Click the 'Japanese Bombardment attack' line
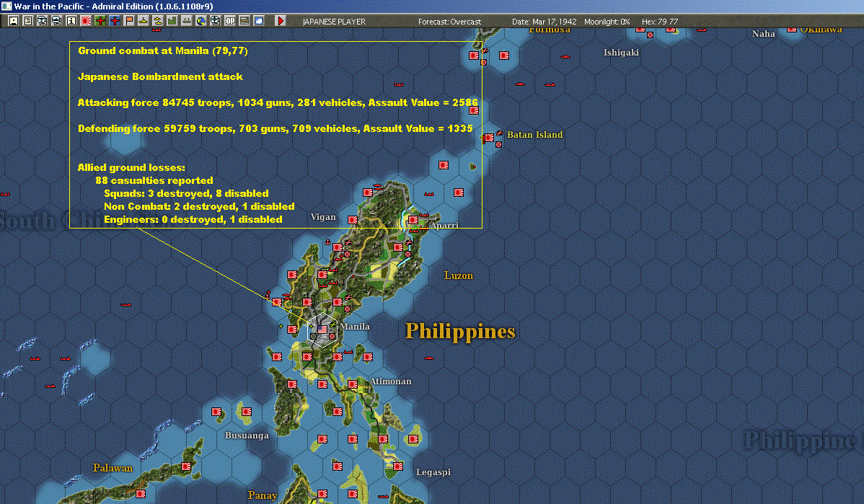Viewport: 864px width, 504px height. click(x=160, y=76)
